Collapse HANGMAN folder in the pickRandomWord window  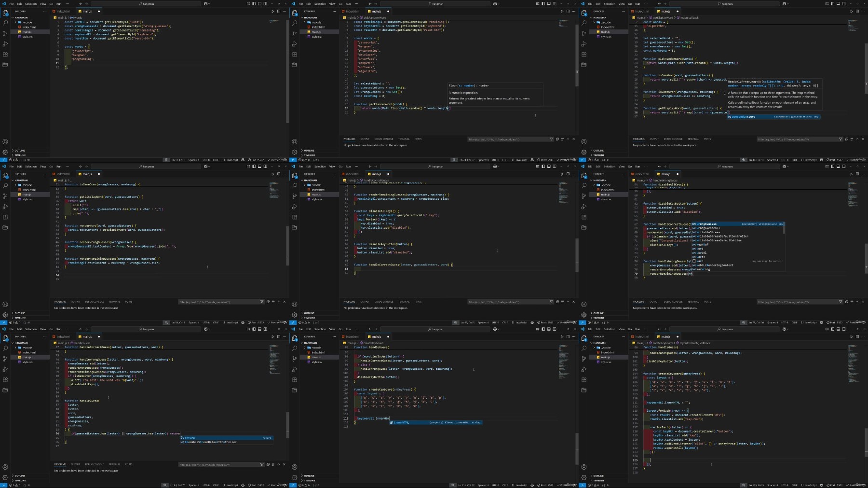tap(311, 18)
